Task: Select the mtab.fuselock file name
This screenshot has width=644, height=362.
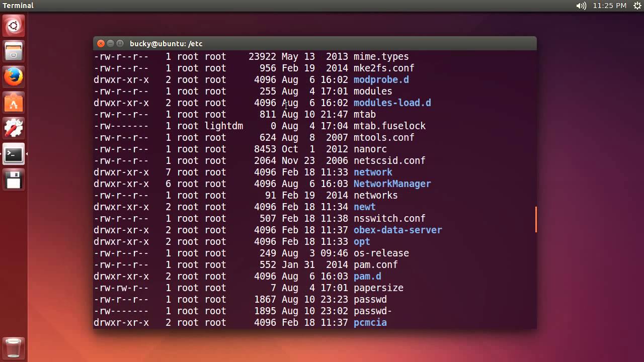Action: coord(389,126)
